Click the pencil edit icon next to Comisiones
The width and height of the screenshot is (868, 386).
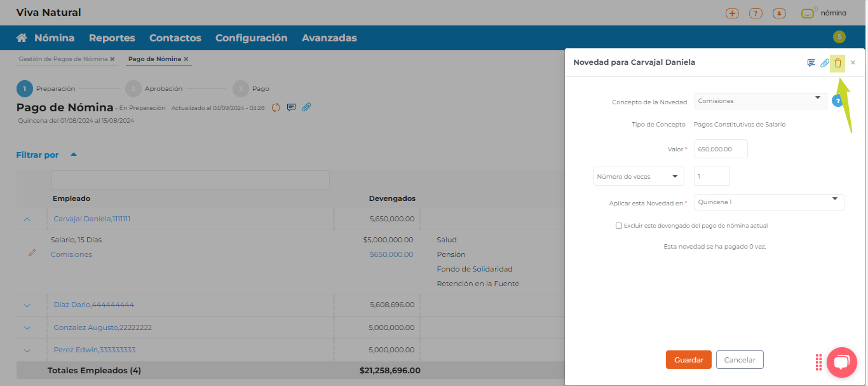[x=32, y=253]
